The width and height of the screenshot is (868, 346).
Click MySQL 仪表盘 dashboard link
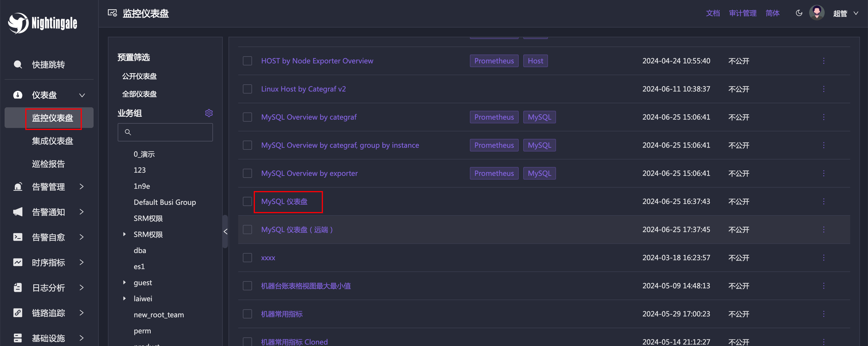(x=285, y=201)
